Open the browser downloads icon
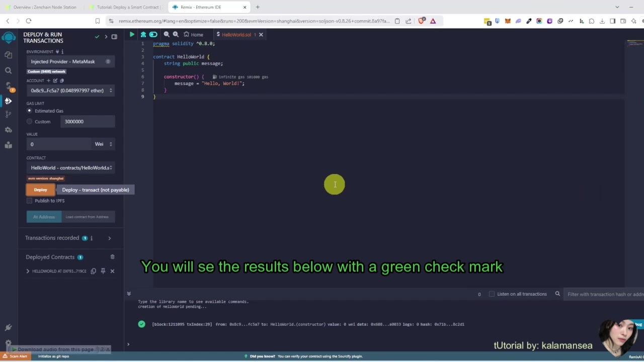The height and width of the screenshot is (362, 644). tap(602, 21)
